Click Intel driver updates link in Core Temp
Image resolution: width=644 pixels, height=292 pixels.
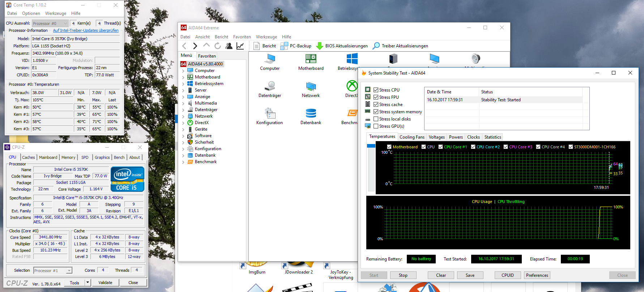pos(86,30)
